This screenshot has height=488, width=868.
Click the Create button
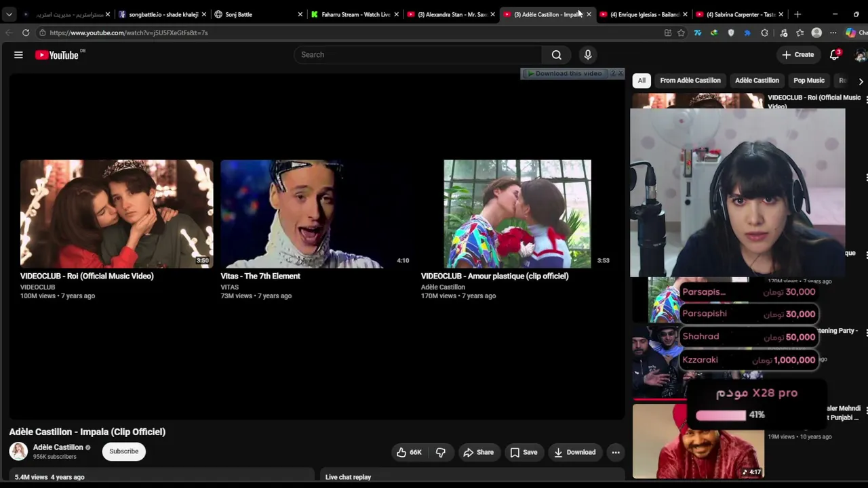797,55
